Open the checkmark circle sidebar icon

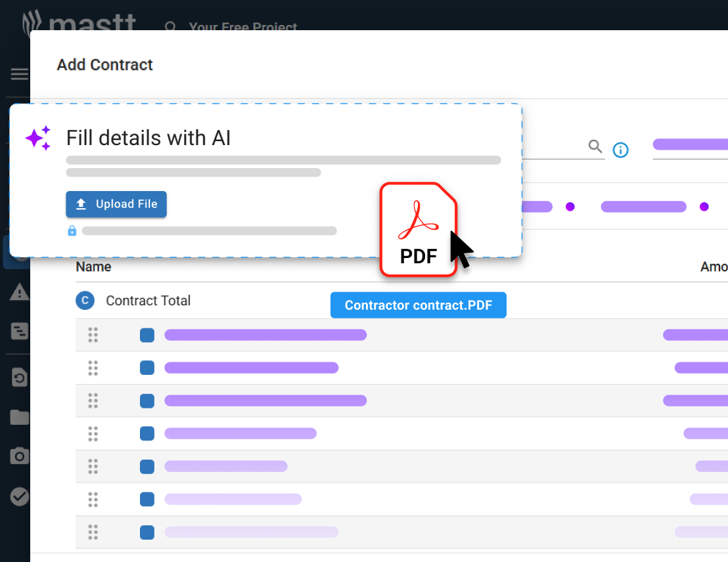coord(20,496)
